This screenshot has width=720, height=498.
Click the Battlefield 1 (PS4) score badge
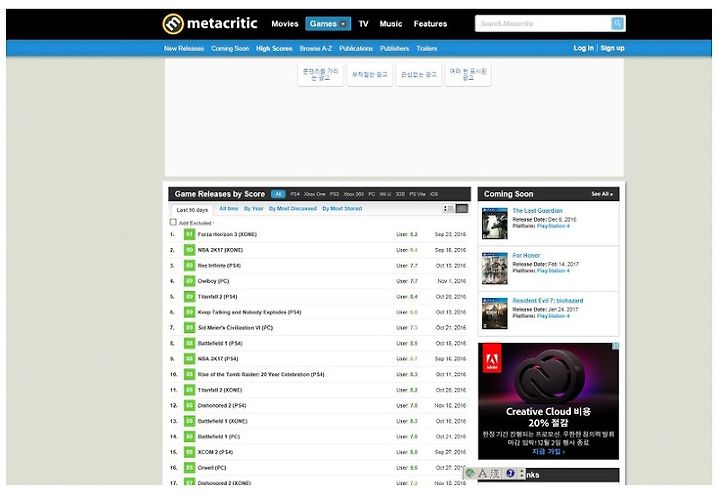(189, 343)
